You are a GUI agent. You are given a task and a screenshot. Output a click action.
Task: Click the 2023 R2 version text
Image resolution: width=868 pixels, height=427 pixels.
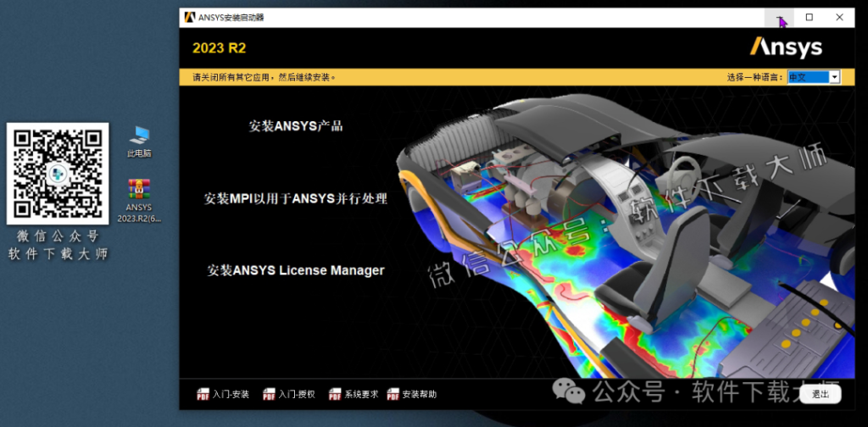click(x=220, y=48)
